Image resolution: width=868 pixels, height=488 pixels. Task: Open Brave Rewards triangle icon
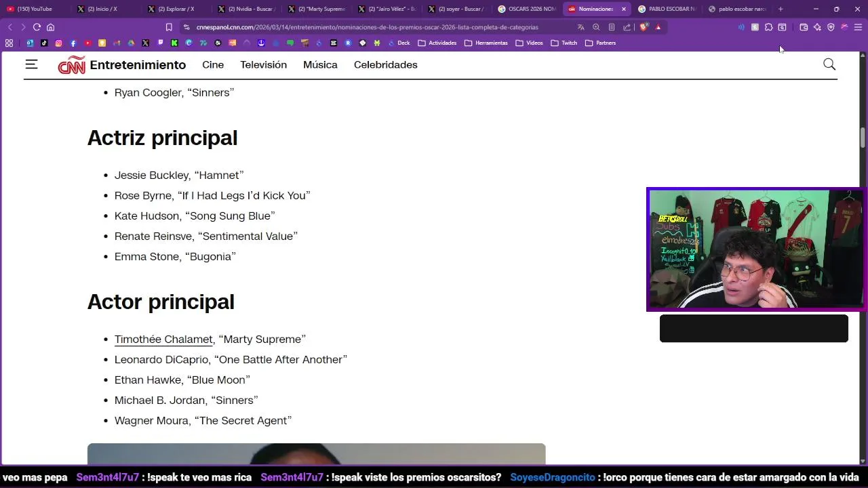[x=658, y=27]
